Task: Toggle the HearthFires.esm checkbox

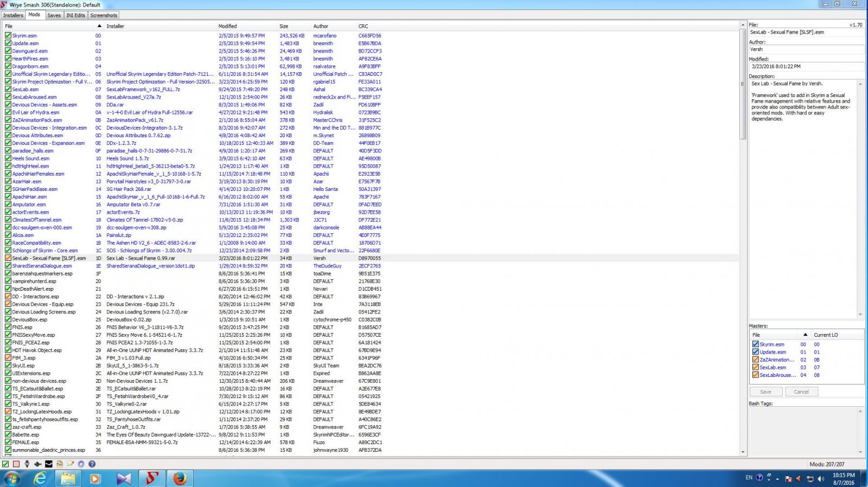Action: (x=8, y=59)
